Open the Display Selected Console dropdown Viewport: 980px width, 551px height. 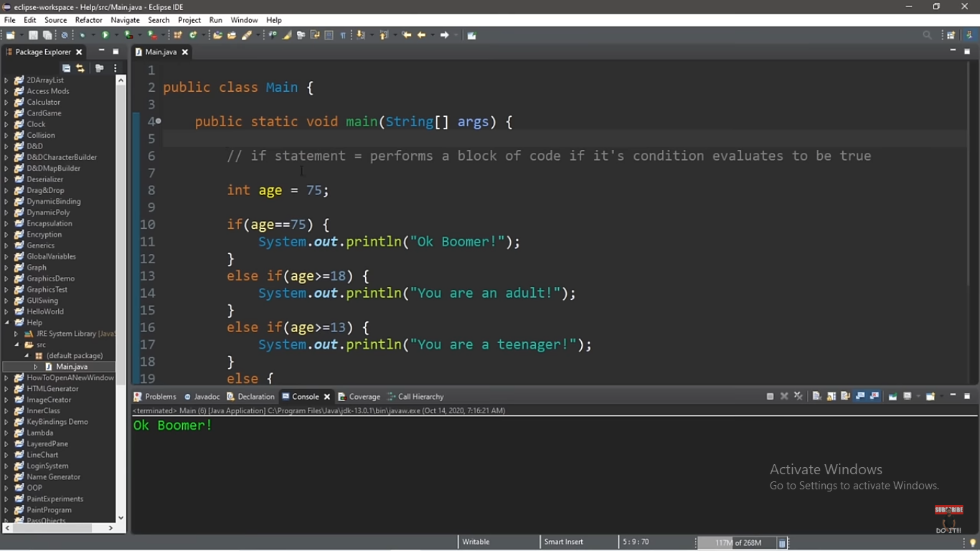point(918,396)
